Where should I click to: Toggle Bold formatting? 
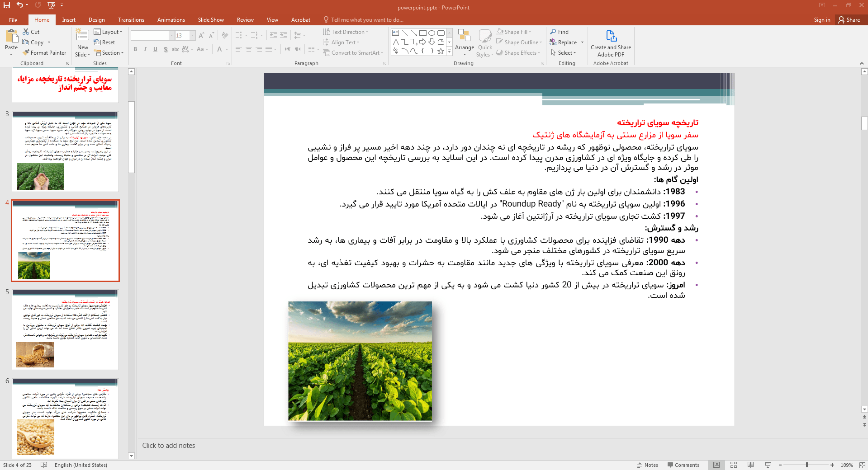click(135, 49)
